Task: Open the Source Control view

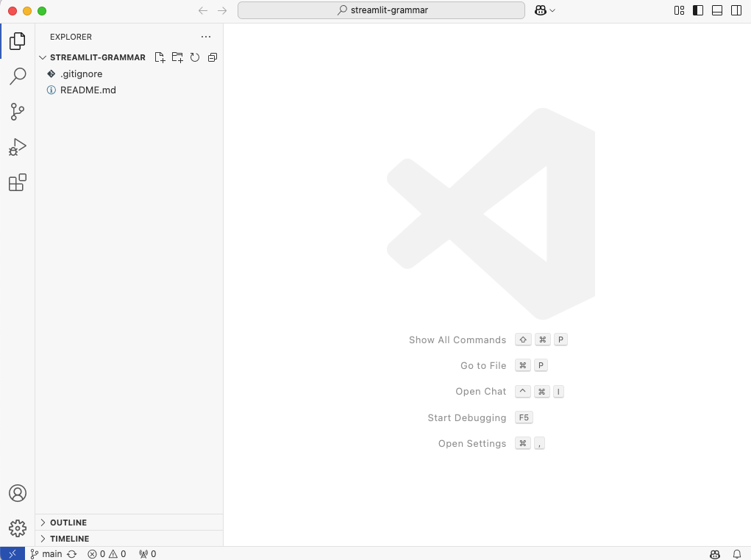Action: [17, 112]
